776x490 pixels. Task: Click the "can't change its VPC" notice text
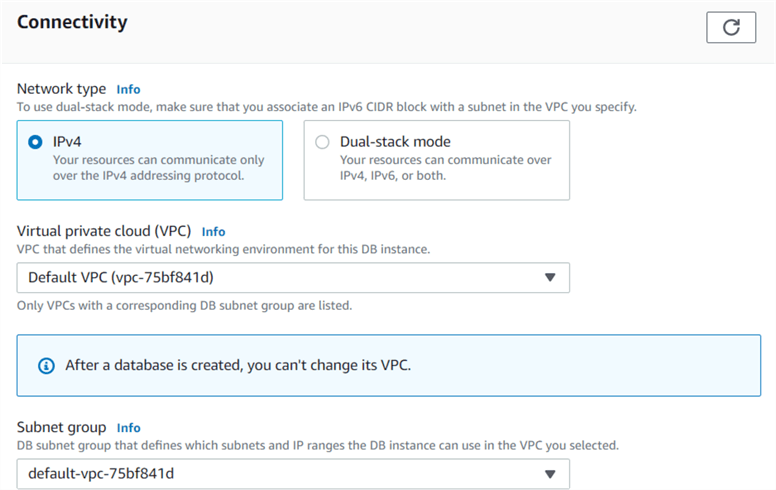(238, 365)
